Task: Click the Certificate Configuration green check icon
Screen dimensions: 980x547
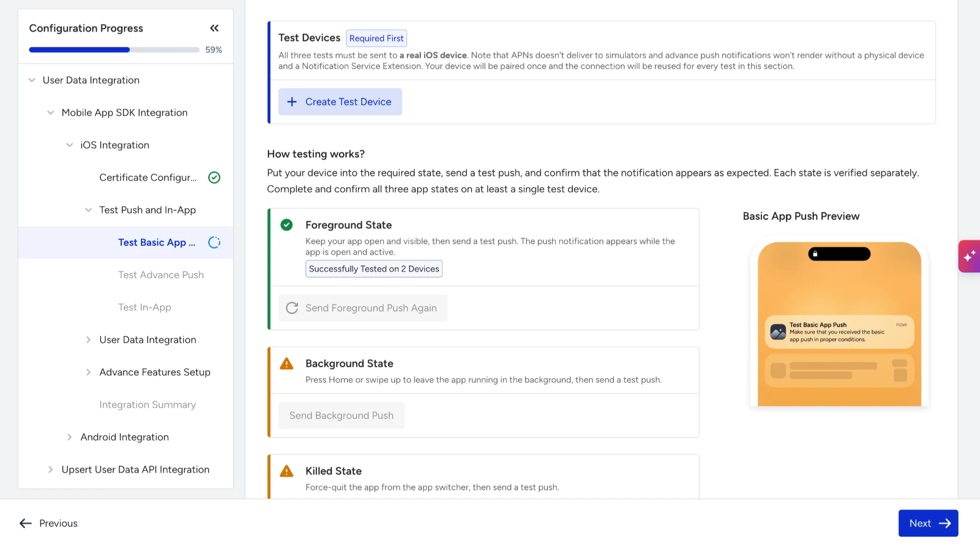Action: (x=214, y=178)
